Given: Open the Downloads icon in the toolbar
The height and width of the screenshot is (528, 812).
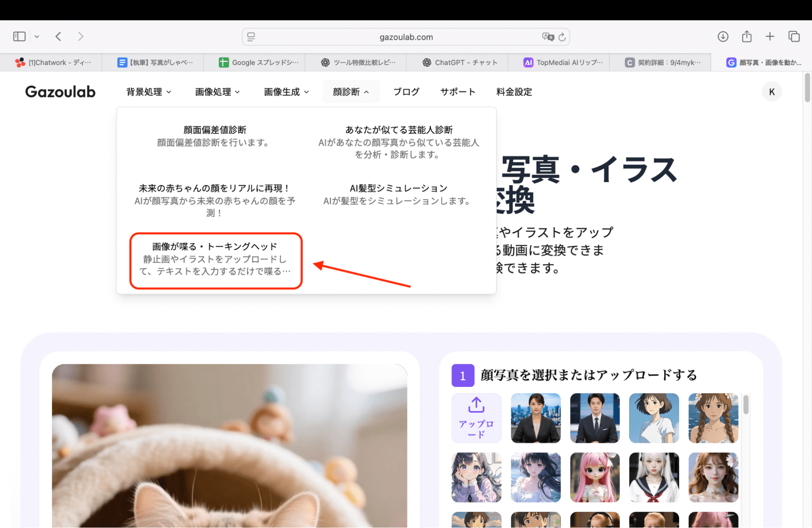Looking at the screenshot, I should [723, 36].
